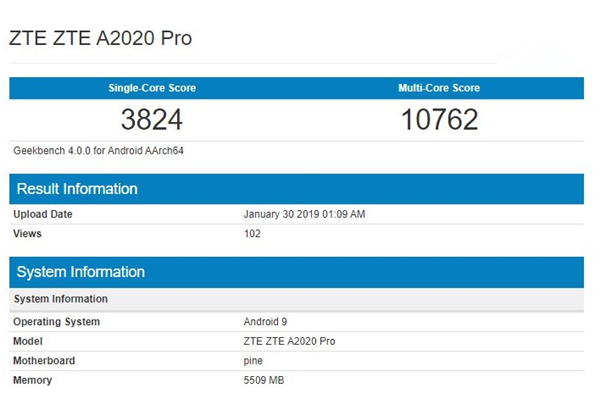The height and width of the screenshot is (404, 600).
Task: Select the Model row label
Action: click(29, 341)
